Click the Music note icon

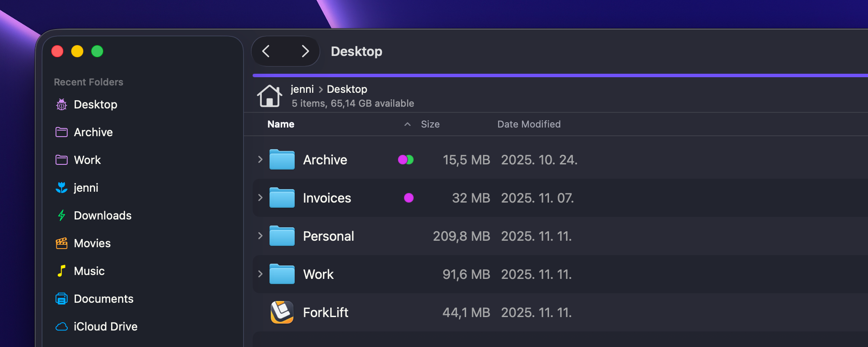(62, 271)
